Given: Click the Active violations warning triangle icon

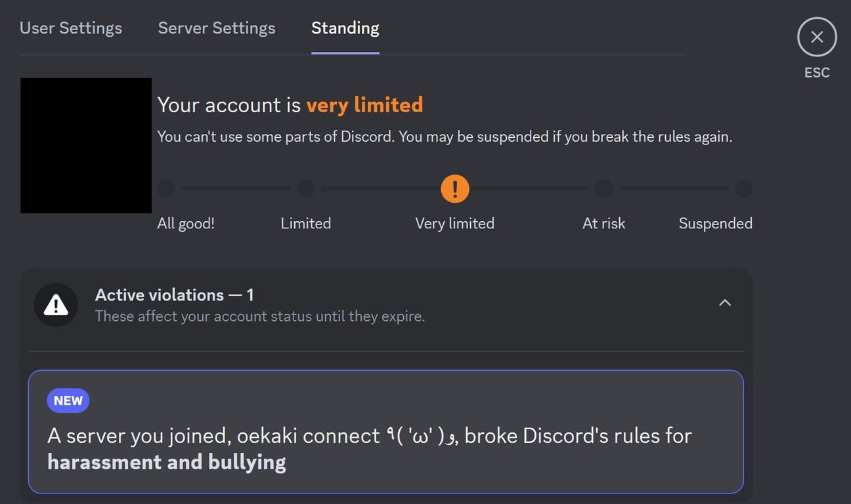Looking at the screenshot, I should coord(56,305).
